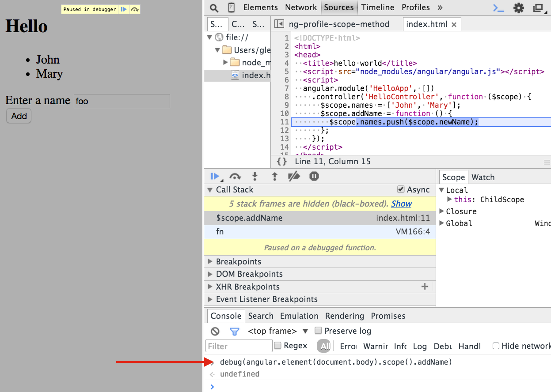Image resolution: width=551 pixels, height=392 pixels.
Task: Open the Emulation drawer tab
Action: [x=299, y=316]
